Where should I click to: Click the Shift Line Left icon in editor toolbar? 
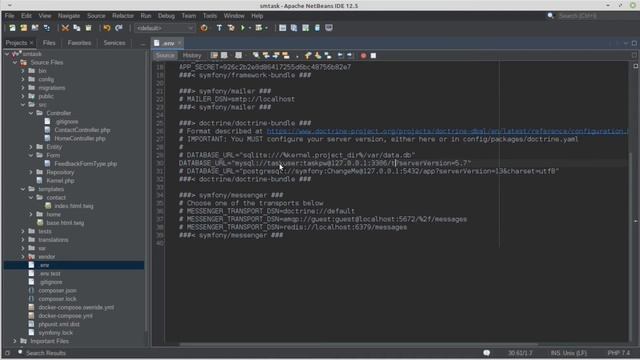340,56
